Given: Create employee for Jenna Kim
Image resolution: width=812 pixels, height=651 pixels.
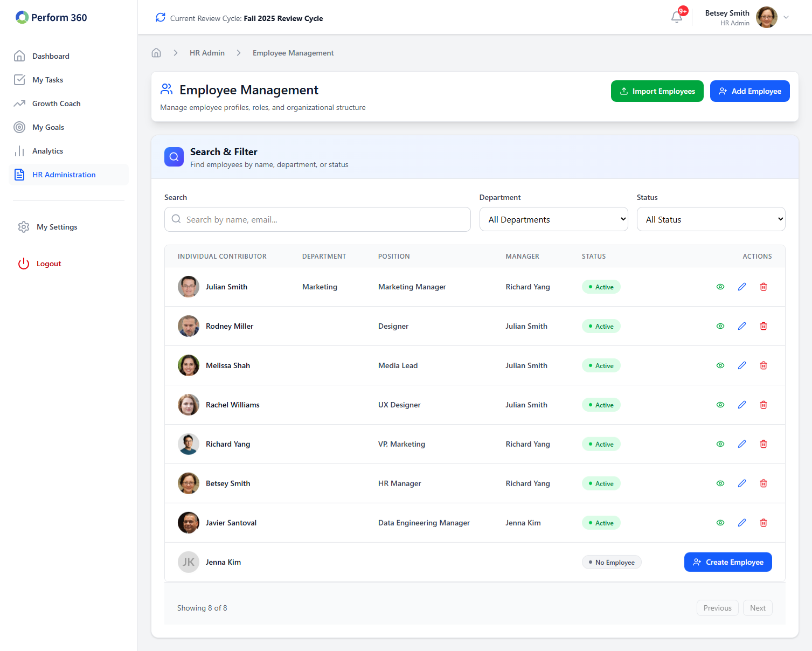Looking at the screenshot, I should coord(727,562).
